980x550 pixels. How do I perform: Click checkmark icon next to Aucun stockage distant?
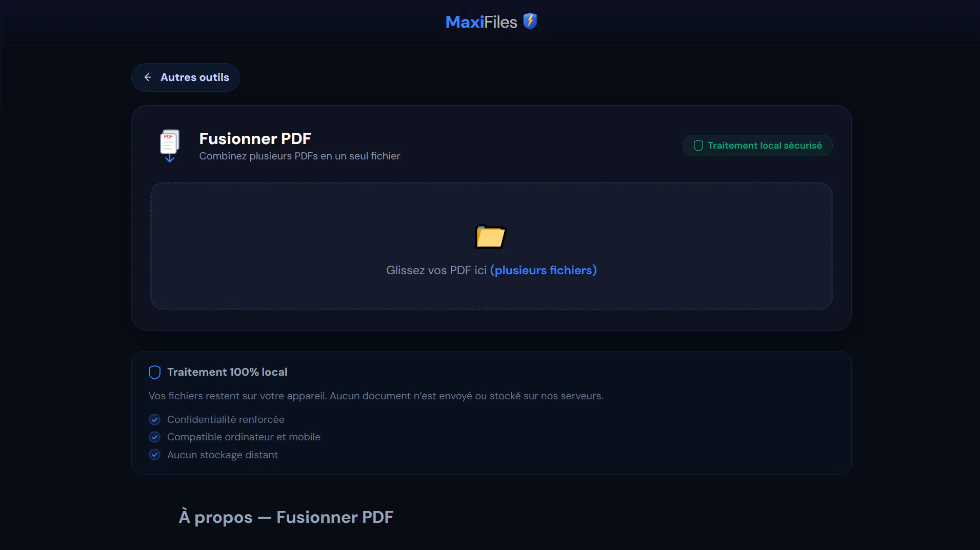tap(154, 455)
